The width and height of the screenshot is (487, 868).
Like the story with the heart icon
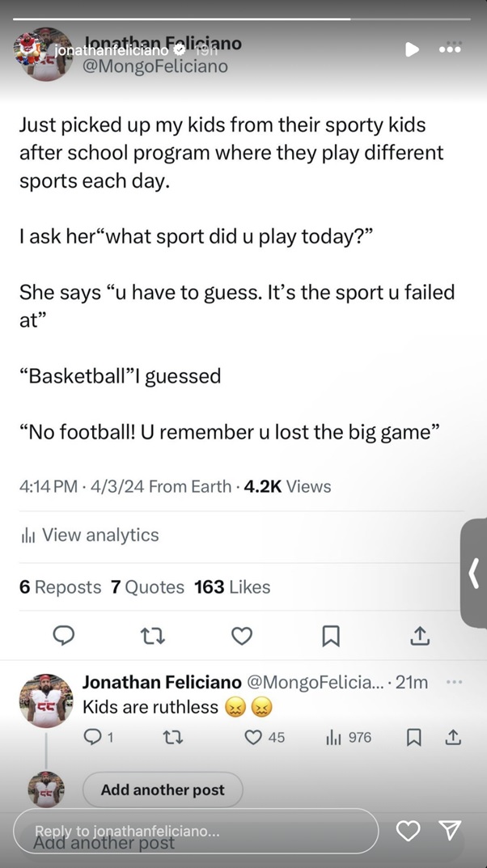coord(409,831)
